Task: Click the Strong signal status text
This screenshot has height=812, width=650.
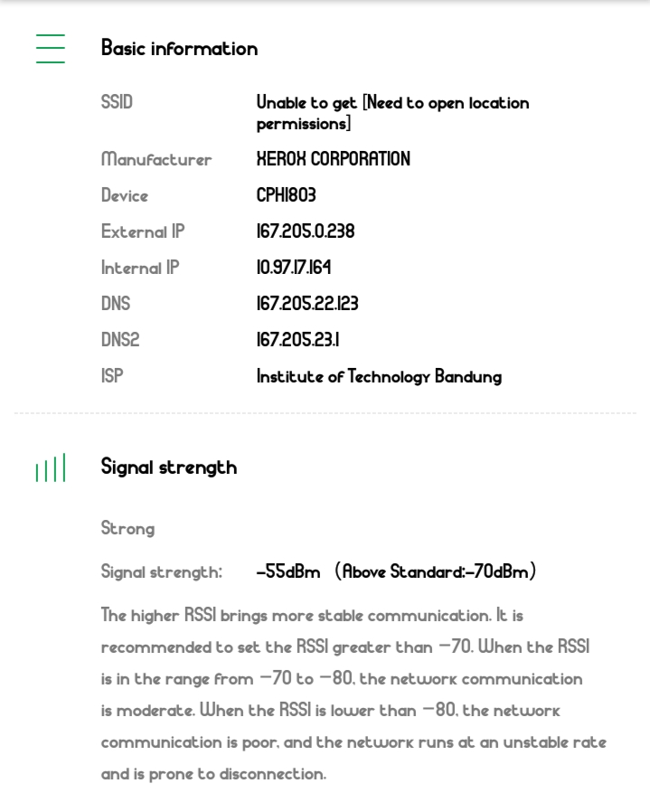Action: tap(127, 529)
